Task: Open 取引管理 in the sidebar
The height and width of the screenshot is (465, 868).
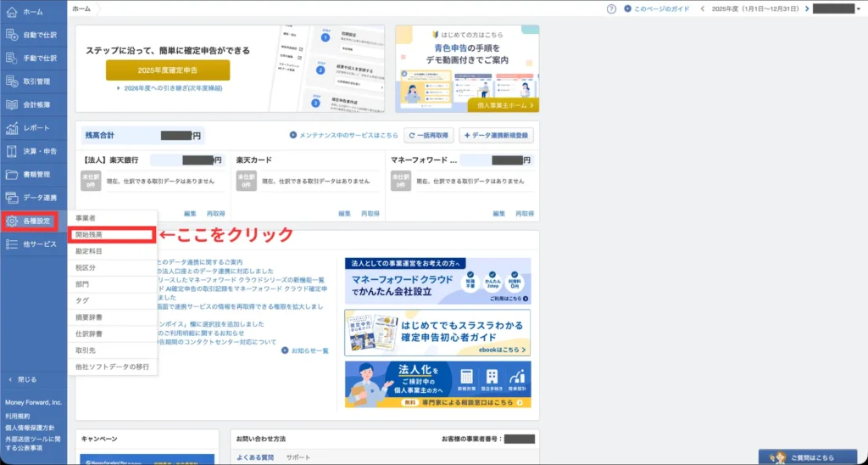Action: click(33, 81)
